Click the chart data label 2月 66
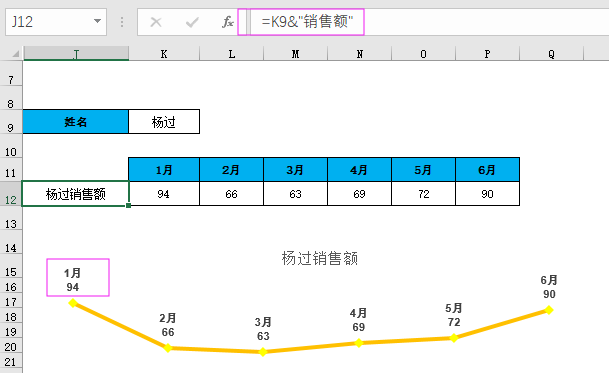Image resolution: width=609 pixels, height=373 pixels. pos(168,325)
